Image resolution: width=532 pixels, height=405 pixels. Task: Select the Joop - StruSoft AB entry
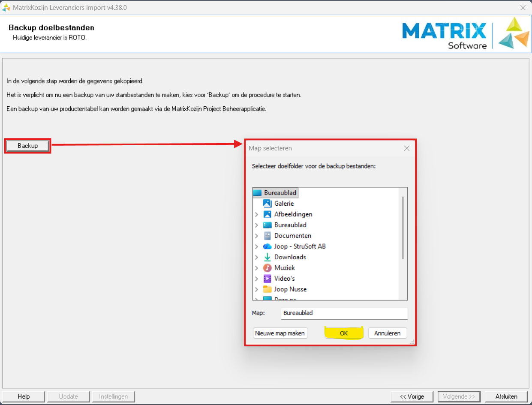(300, 246)
